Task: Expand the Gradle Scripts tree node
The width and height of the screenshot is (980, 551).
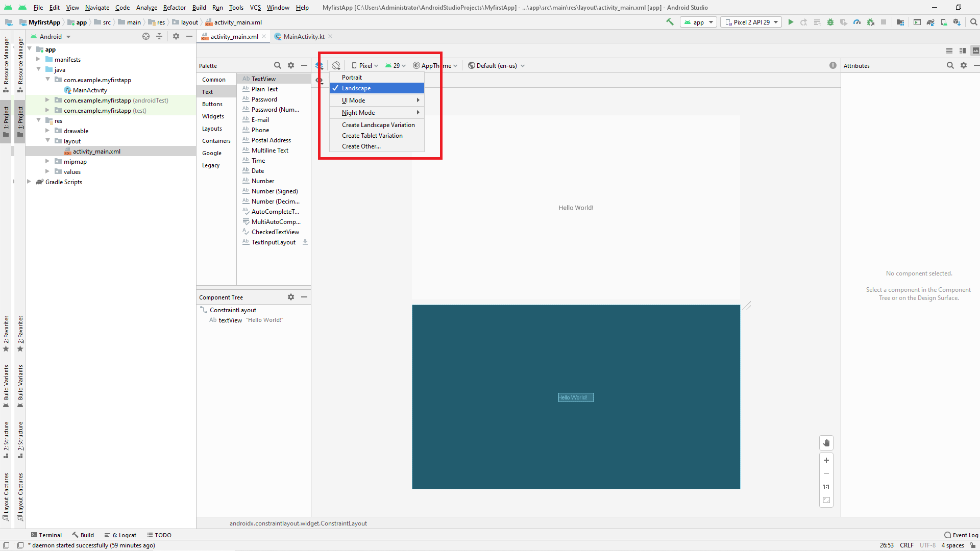Action: click(29, 182)
